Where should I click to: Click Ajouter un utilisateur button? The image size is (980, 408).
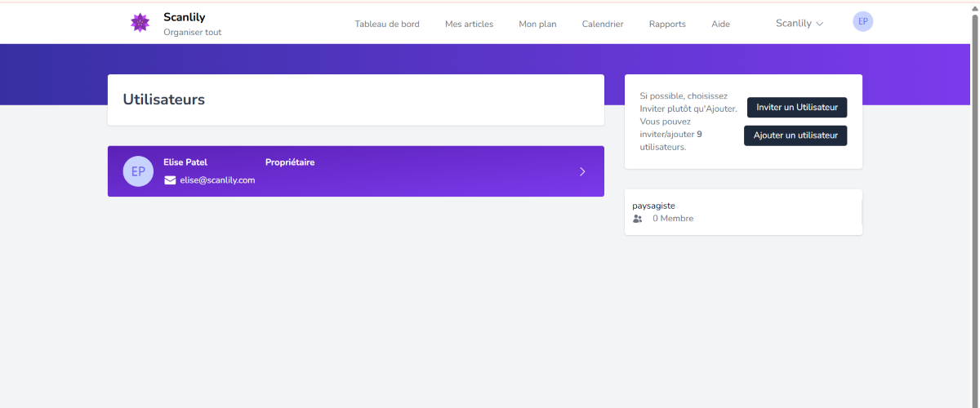[x=795, y=135]
